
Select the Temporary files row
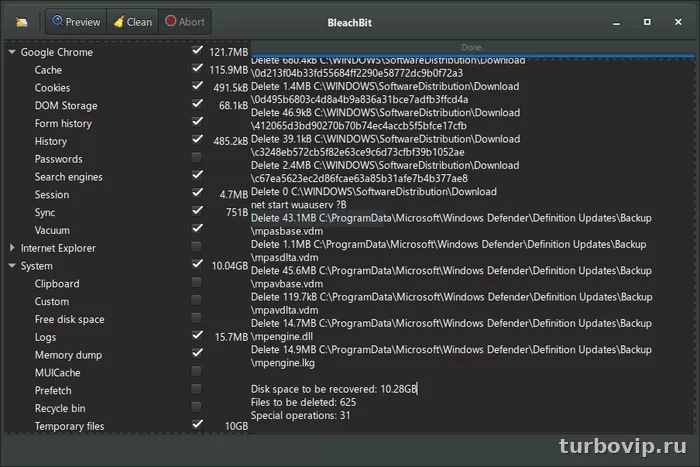(x=69, y=426)
